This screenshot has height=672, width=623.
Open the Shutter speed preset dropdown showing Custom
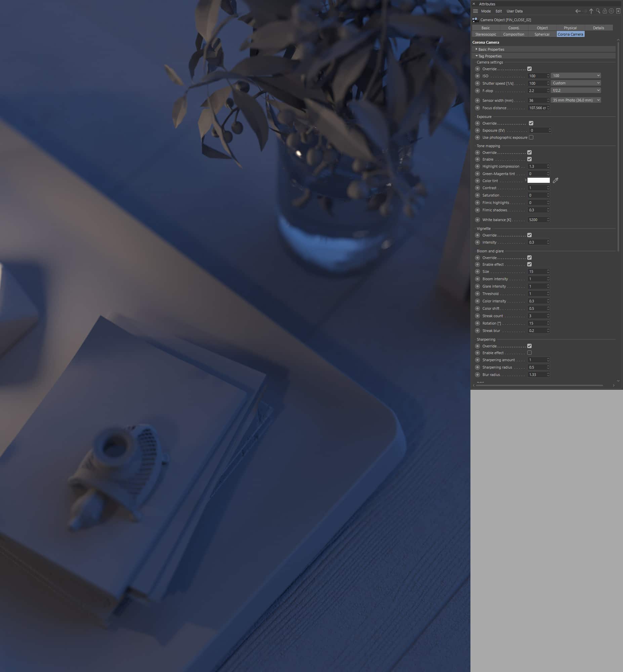[576, 83]
